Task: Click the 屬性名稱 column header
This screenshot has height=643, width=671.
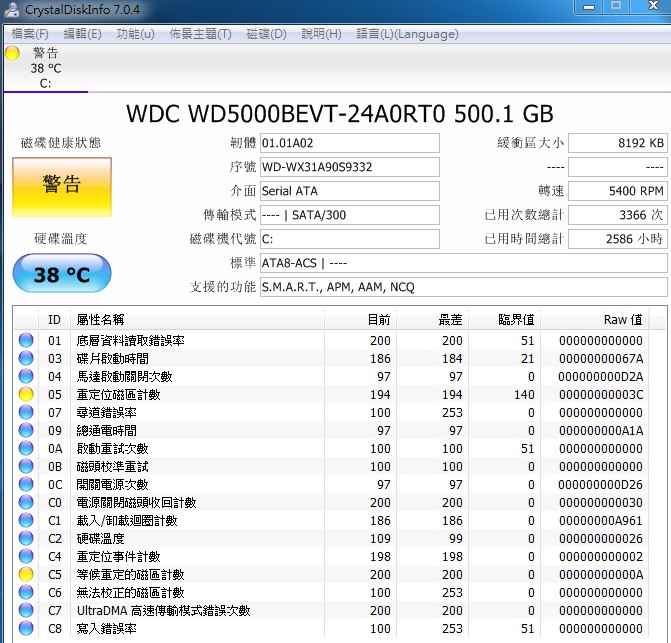Action: pyautogui.click(x=197, y=320)
